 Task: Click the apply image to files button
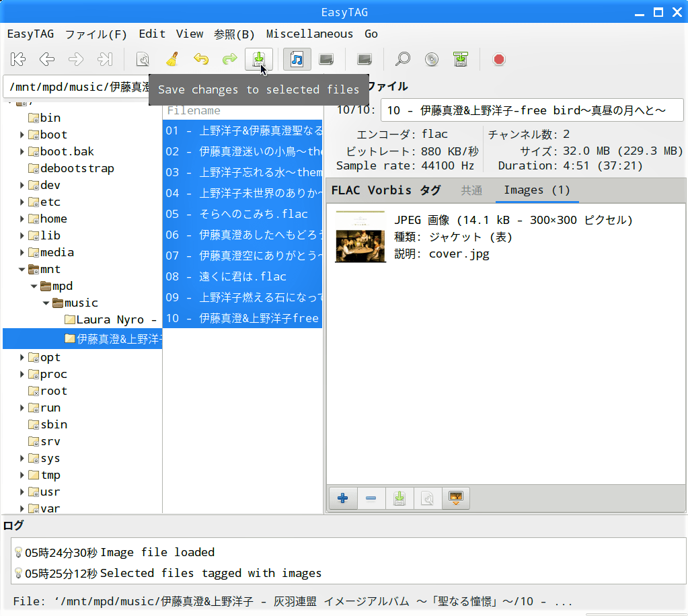pos(456,498)
